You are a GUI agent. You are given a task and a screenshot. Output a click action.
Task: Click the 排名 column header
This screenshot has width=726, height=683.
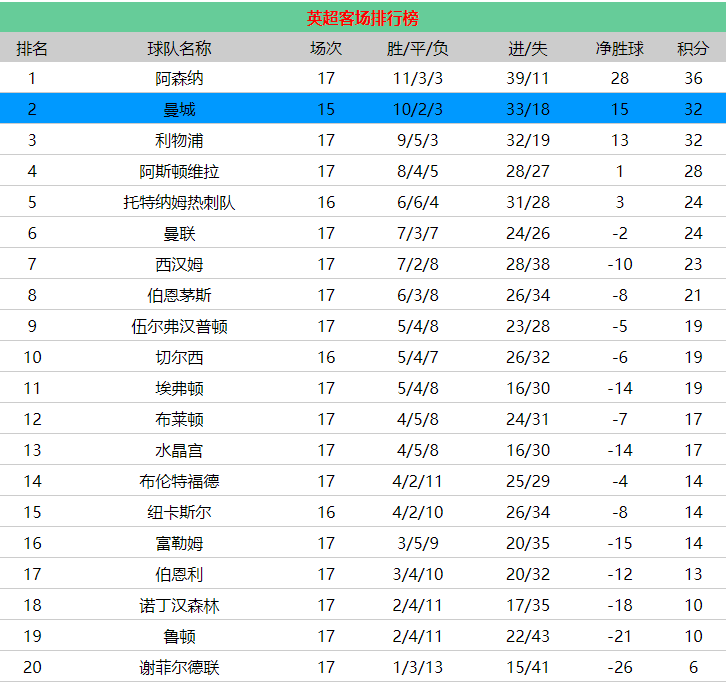(x=32, y=48)
